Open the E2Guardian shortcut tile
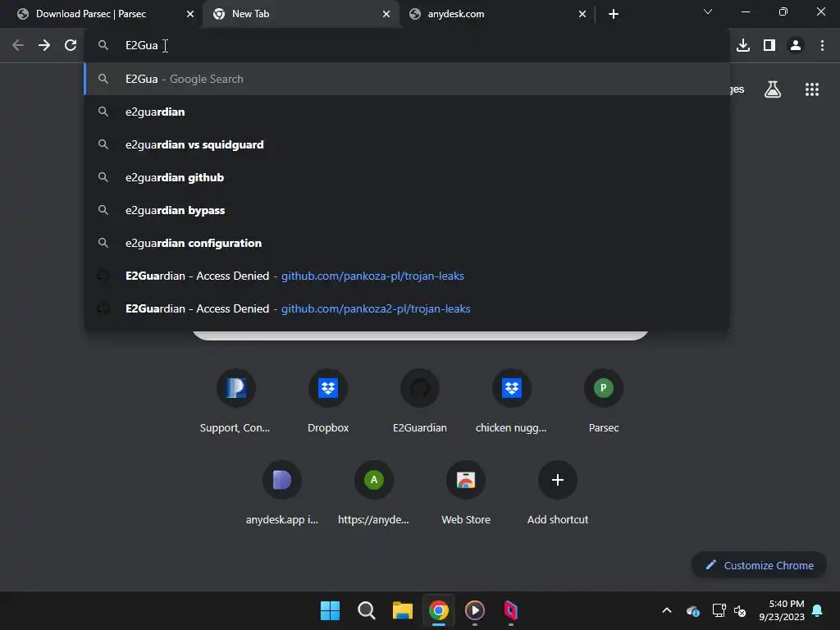This screenshot has height=630, width=840. coord(419,400)
